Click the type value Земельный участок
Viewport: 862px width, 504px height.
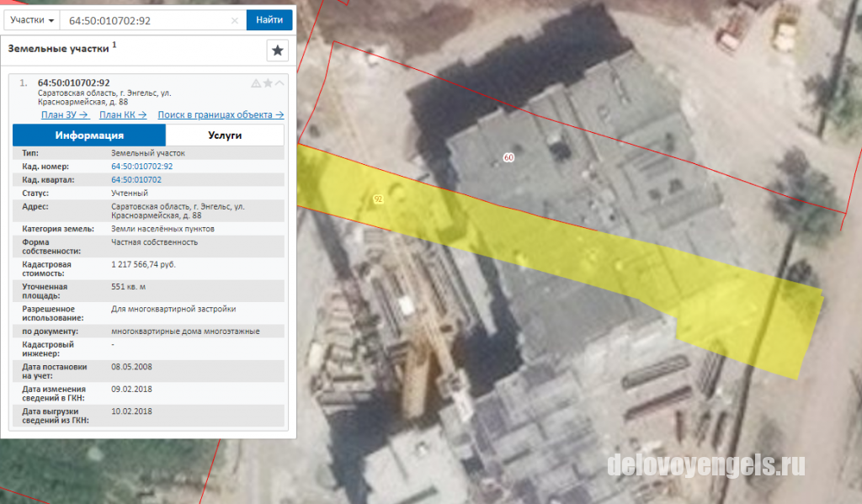148,153
